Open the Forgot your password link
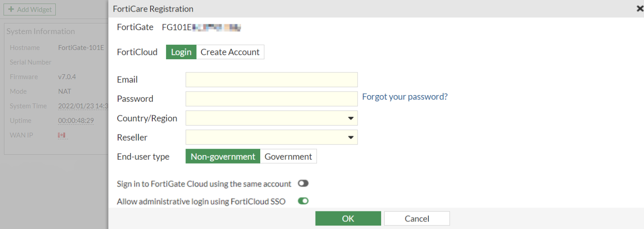The image size is (644, 229). point(405,96)
